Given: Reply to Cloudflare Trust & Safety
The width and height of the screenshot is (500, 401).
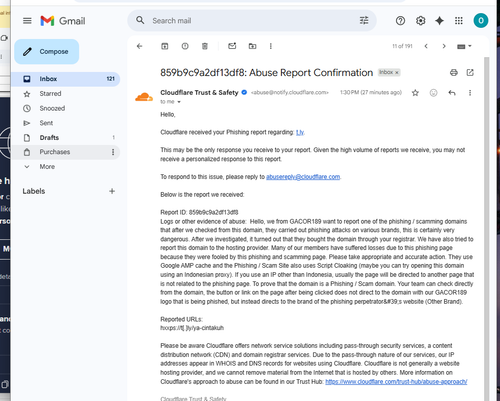Looking at the screenshot, I should click(x=452, y=93).
